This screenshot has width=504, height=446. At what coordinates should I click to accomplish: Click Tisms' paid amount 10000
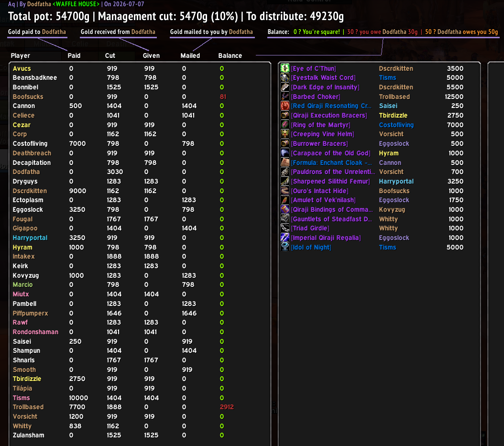[78, 398]
